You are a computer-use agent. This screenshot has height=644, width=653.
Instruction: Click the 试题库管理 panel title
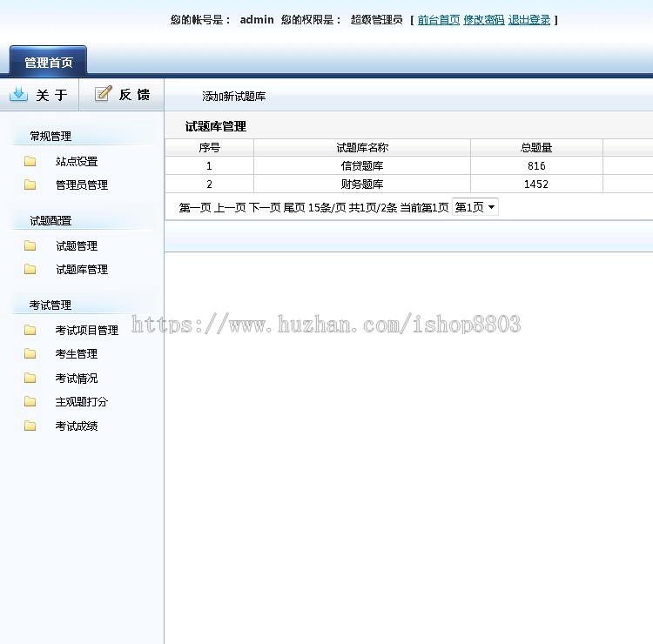tap(216, 126)
